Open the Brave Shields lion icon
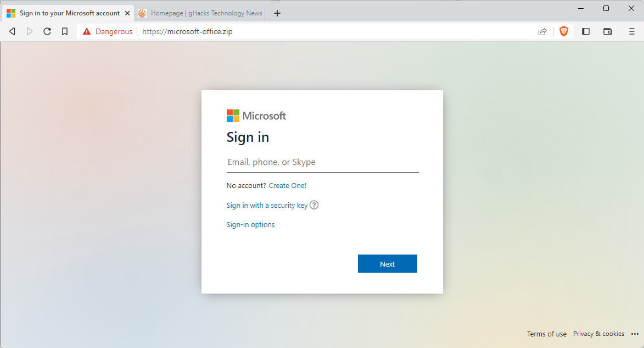Screen dimensions: 644x348 click(564, 31)
